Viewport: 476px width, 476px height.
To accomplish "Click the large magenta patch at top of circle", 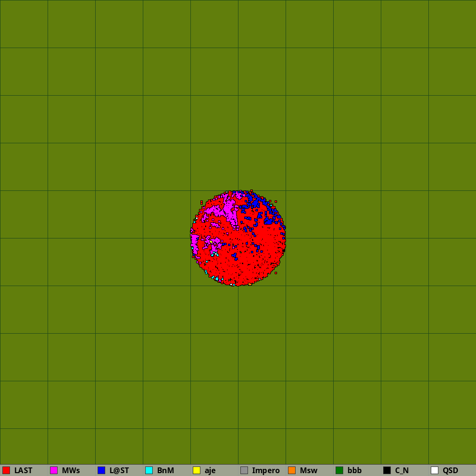I will click(230, 209).
